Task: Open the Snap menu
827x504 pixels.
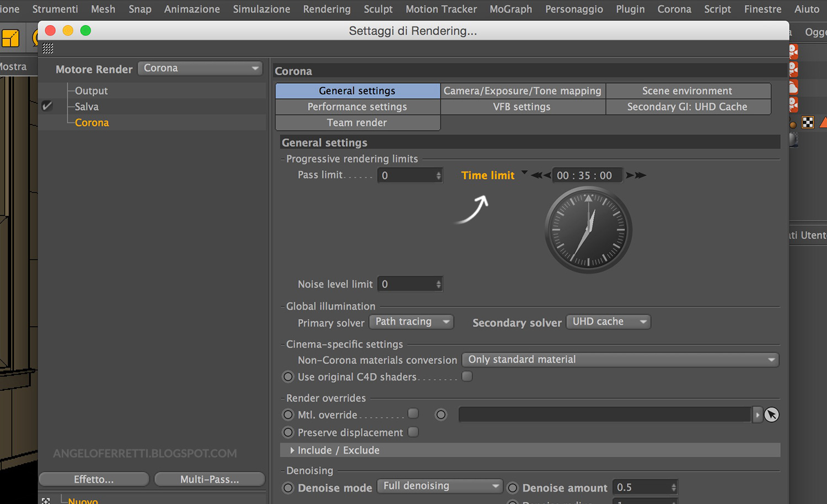Action: 140,9
